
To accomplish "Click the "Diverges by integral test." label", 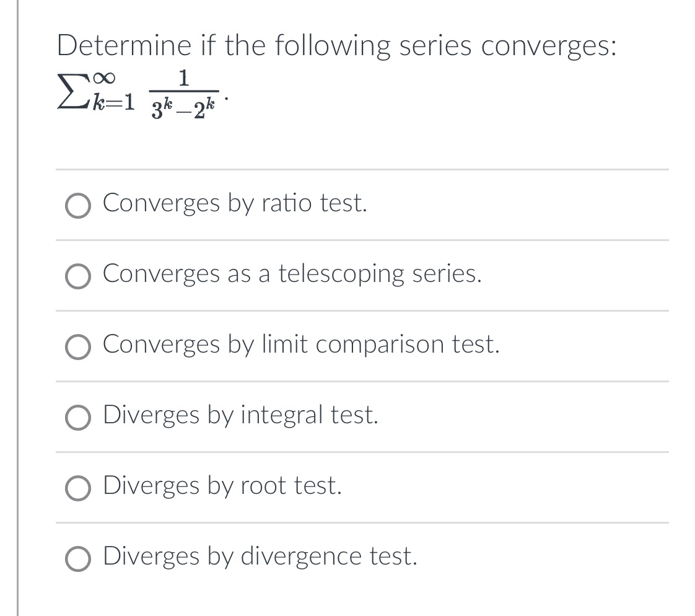I will [241, 415].
